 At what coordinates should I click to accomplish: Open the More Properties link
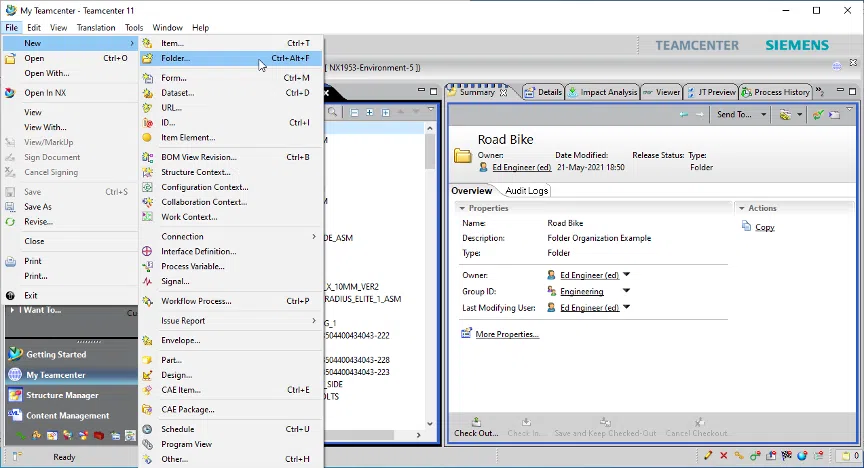tap(507, 334)
